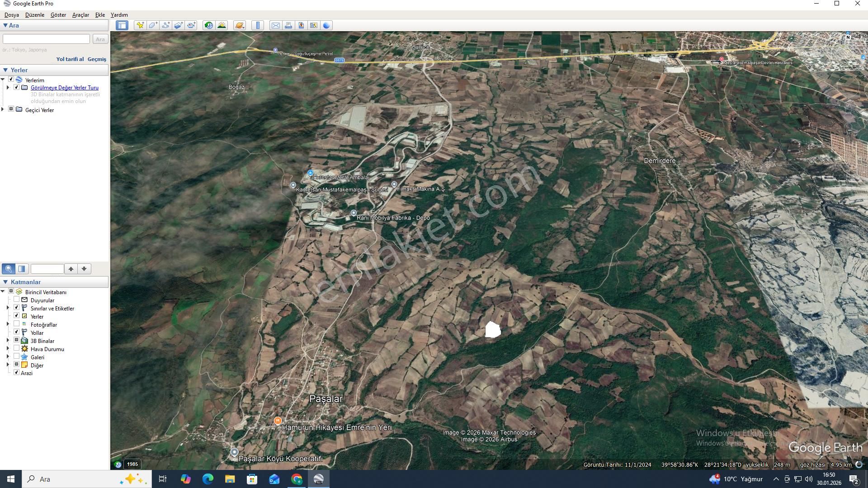Enable the Fotoğraflar layer
This screenshot has height=488, width=868.
(17, 324)
